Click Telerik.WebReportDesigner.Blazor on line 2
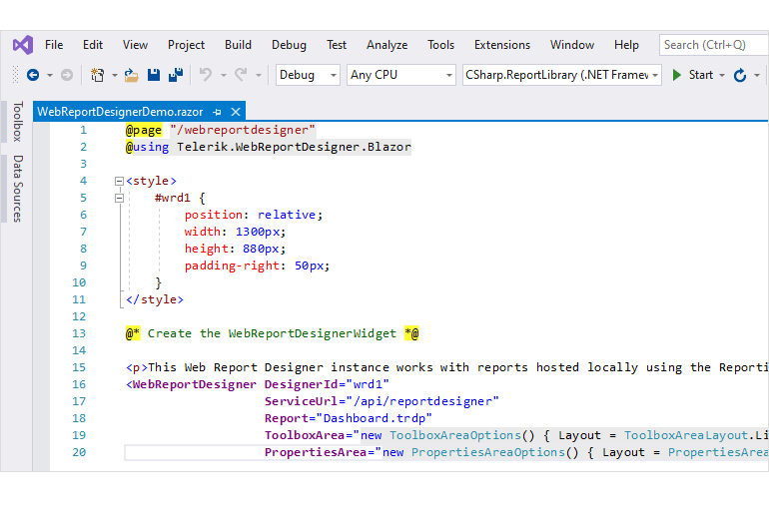The height and width of the screenshot is (532, 769). (x=294, y=147)
